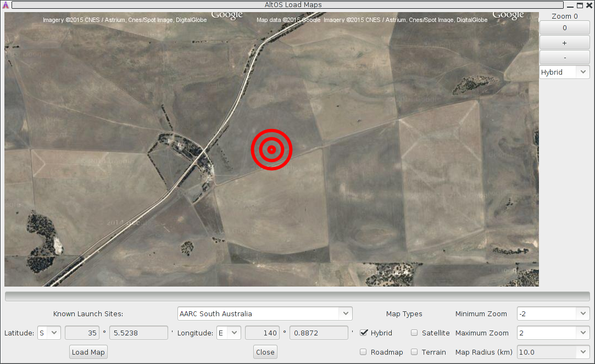The width and height of the screenshot is (595, 364).
Task: Click the map loading progress bar
Action: click(x=297, y=296)
